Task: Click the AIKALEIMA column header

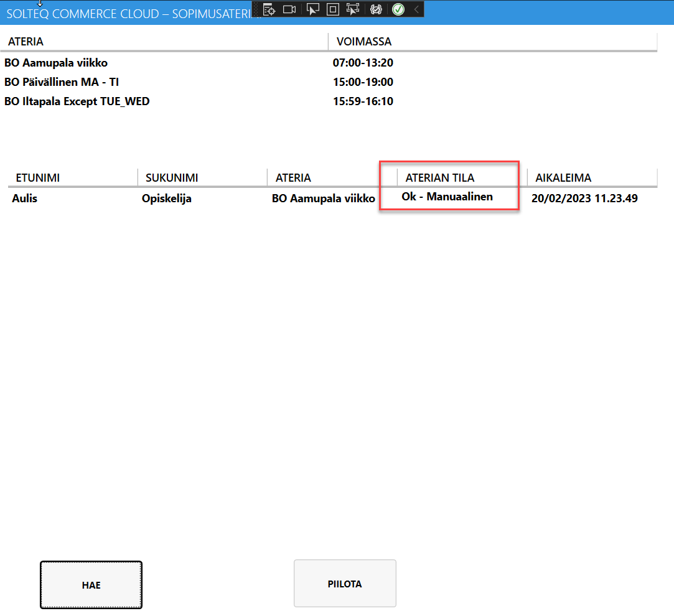Action: (x=563, y=178)
